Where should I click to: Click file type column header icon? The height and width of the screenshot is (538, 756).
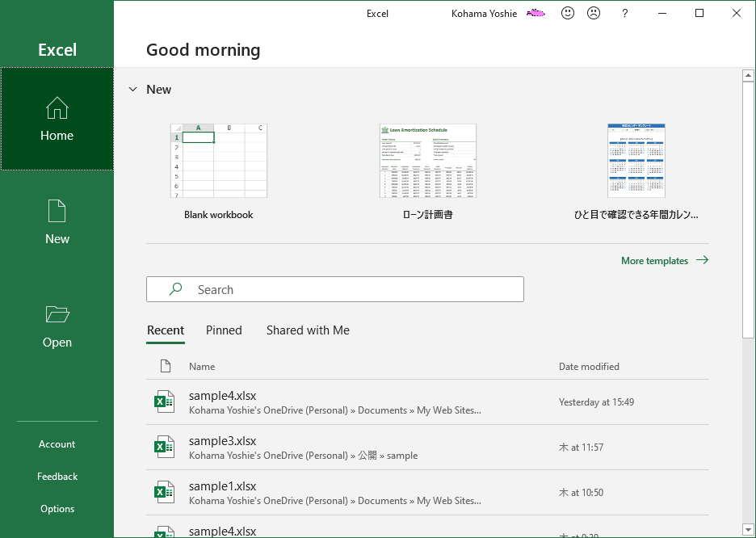[x=166, y=367]
